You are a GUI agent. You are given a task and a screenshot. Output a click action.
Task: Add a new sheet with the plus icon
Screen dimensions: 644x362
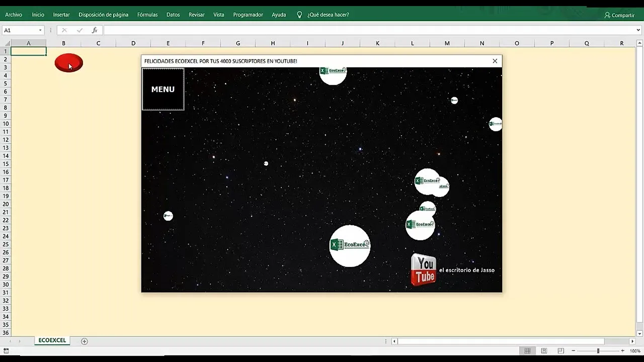tap(85, 341)
